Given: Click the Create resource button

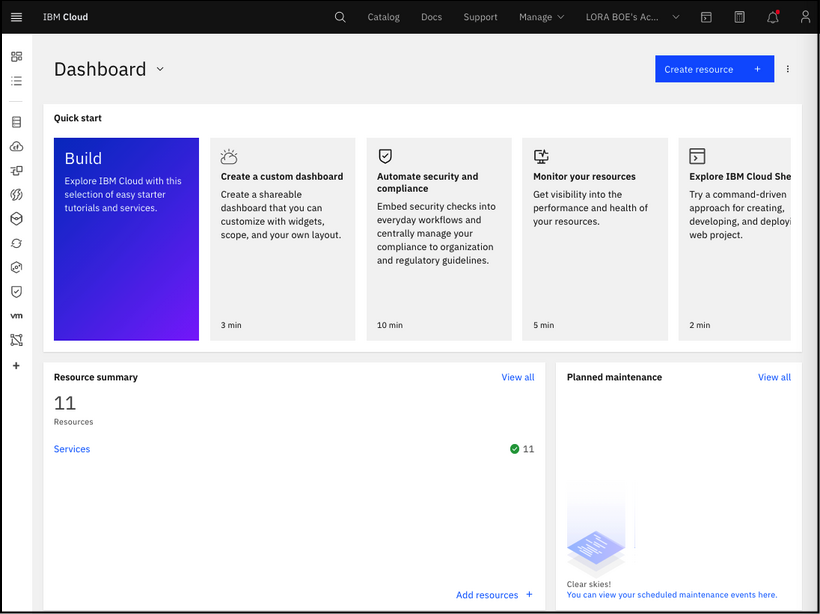Looking at the screenshot, I should coord(714,68).
